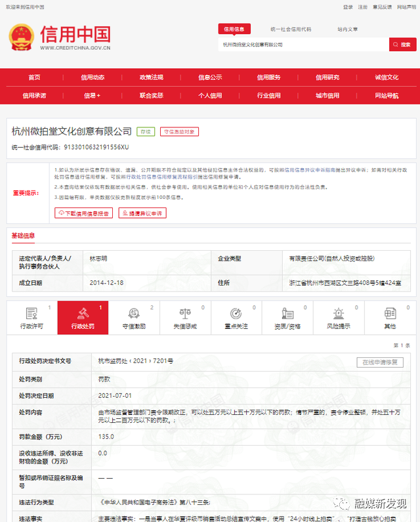Screen dimensions: 420x522
Task: Open 信用承诺 menu item
Action: [34, 96]
